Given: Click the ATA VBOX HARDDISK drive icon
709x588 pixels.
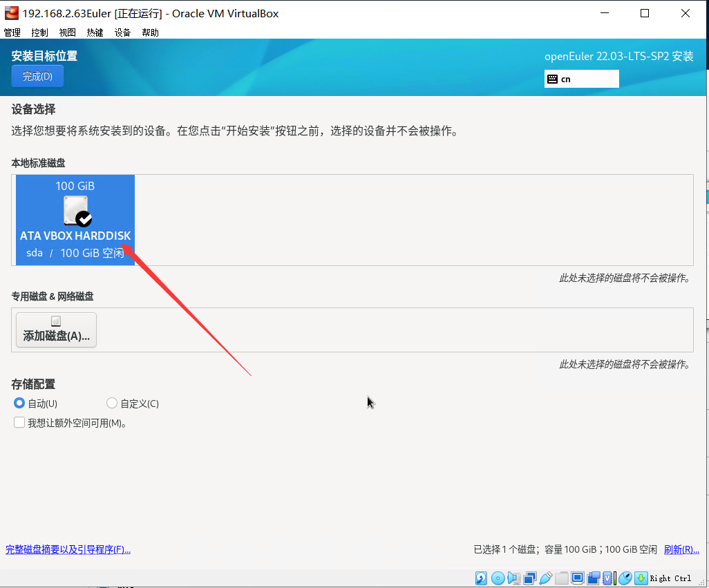Looking at the screenshot, I should point(77,211).
